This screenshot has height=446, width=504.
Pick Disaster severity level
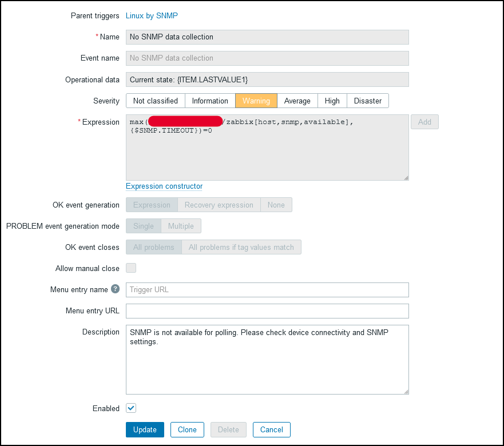pyautogui.click(x=368, y=101)
